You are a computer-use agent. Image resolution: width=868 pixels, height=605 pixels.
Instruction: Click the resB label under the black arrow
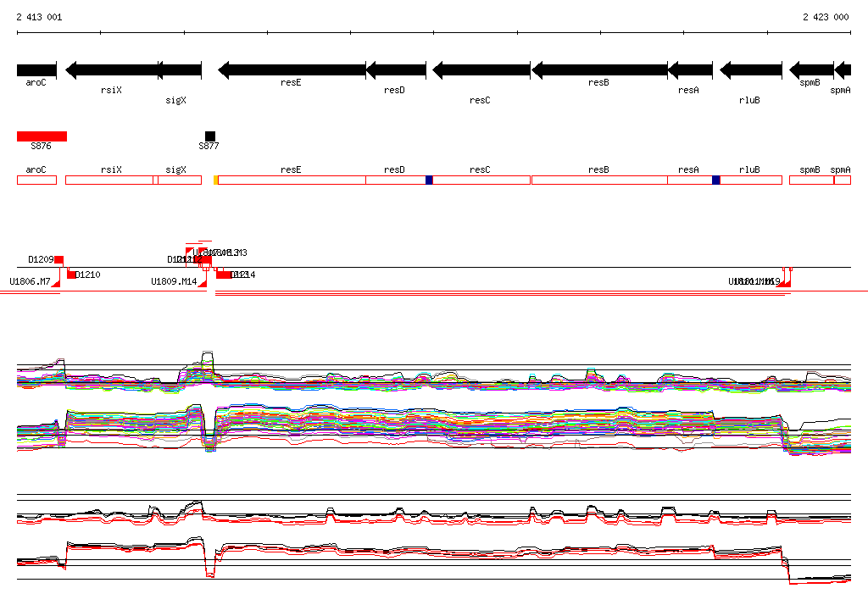pos(598,82)
